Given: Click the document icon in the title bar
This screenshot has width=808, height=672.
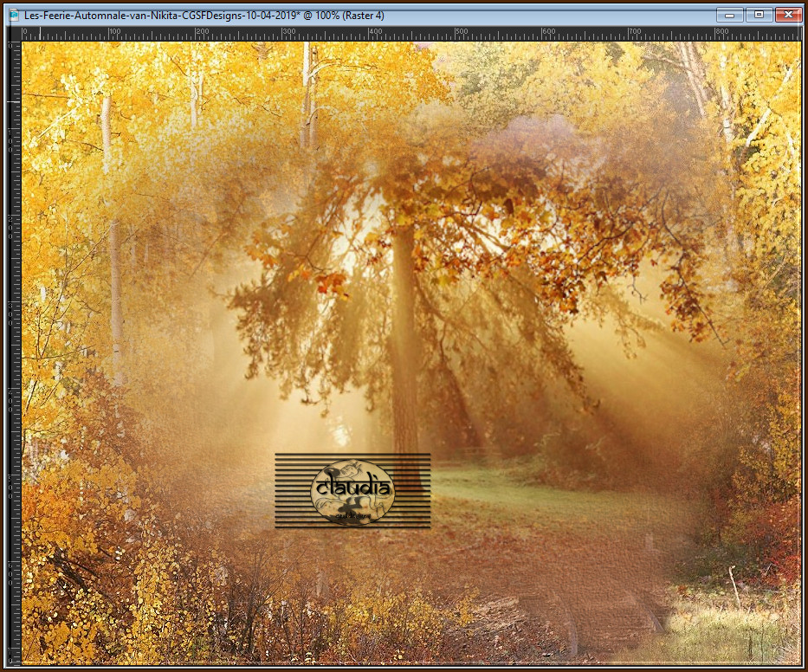Looking at the screenshot, I should (14, 16).
